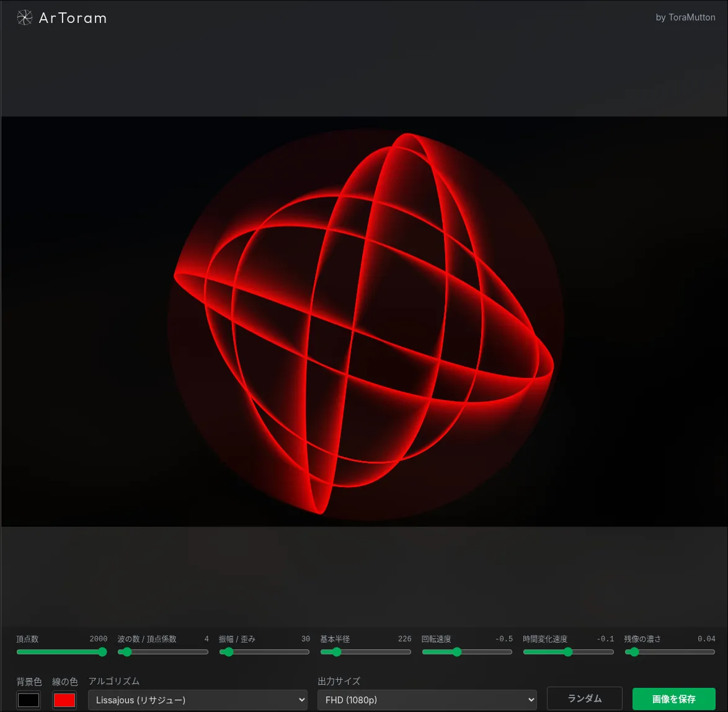Screen dimensions: 728x712
Task: Click the by ToraMutton credit link
Action: [685, 17]
